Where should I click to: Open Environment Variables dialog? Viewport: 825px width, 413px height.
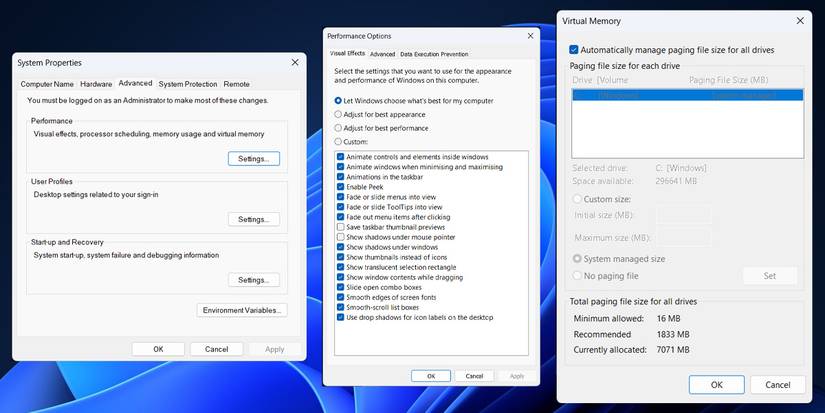coord(242,310)
